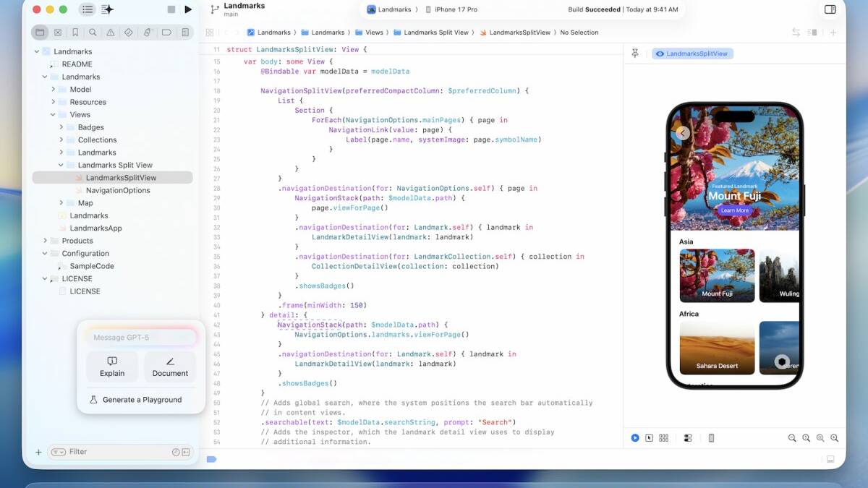Image resolution: width=868 pixels, height=488 pixels.
Task: Expand the Products group
Action: point(45,241)
